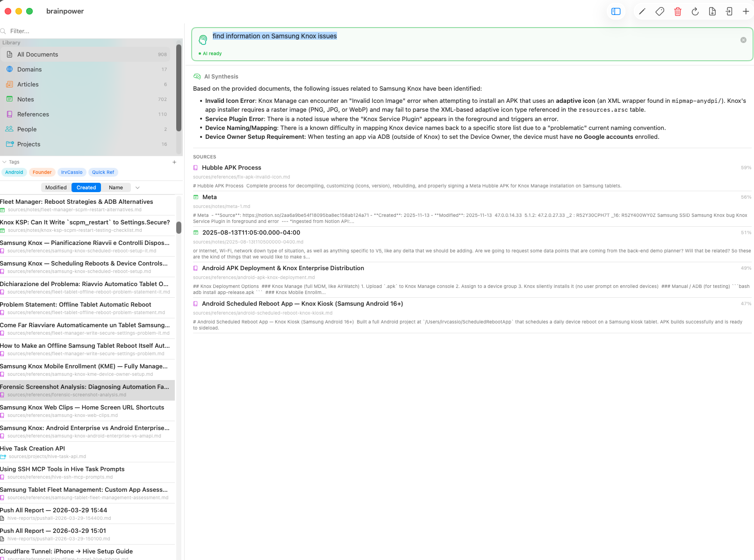
Task: Click the Domains globe icon
Action: click(9, 69)
